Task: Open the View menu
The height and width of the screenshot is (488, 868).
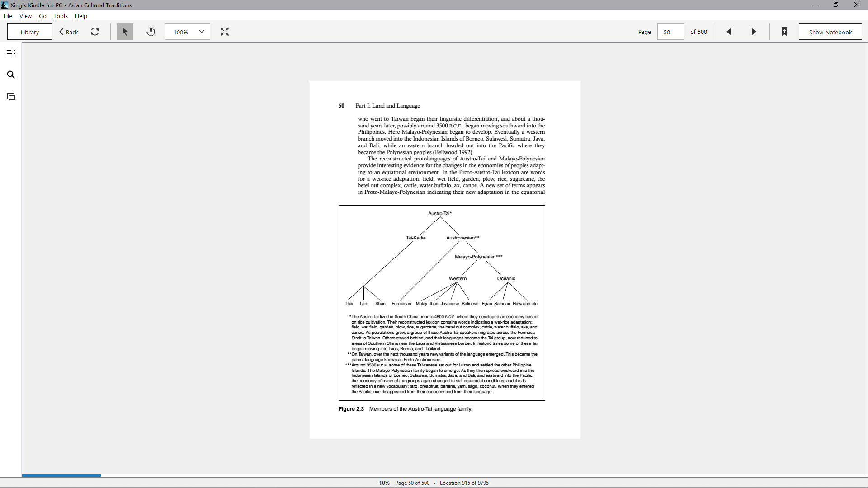Action: [25, 16]
